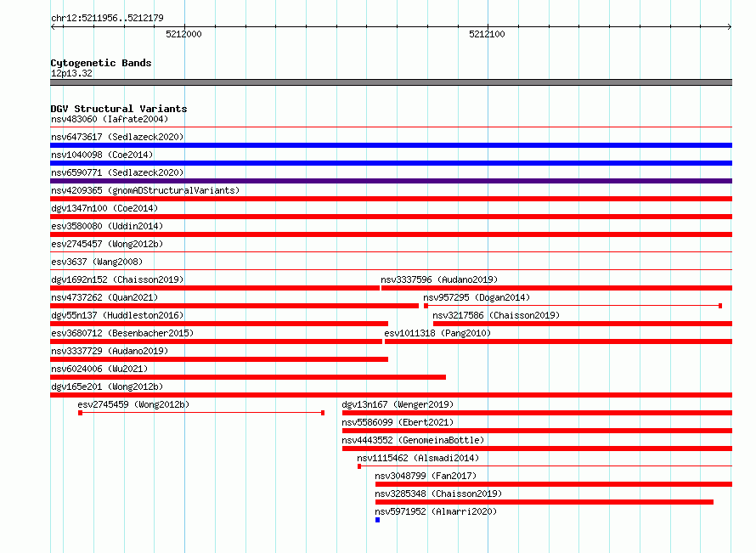Viewport: 756px width, 553px height.
Task: Click nsv3217586 (Chaisson2019) variant label
Action: [496, 315]
